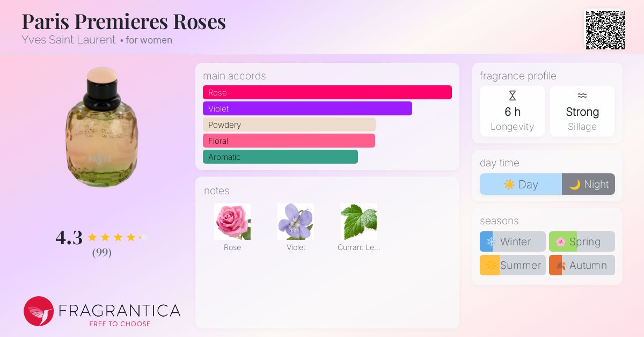Screen dimensions: 644x337
Task: Click the Yves Saint Laurent brand link
Action: [x=69, y=40]
